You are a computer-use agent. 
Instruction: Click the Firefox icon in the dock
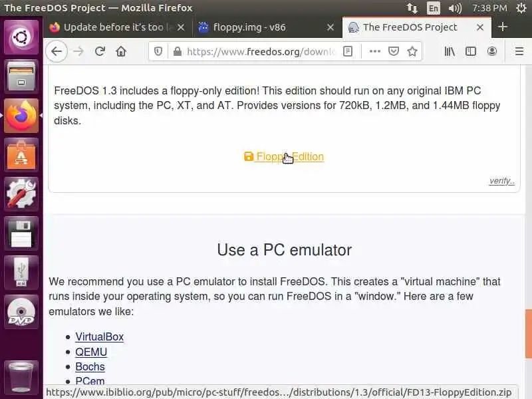tap(21, 116)
